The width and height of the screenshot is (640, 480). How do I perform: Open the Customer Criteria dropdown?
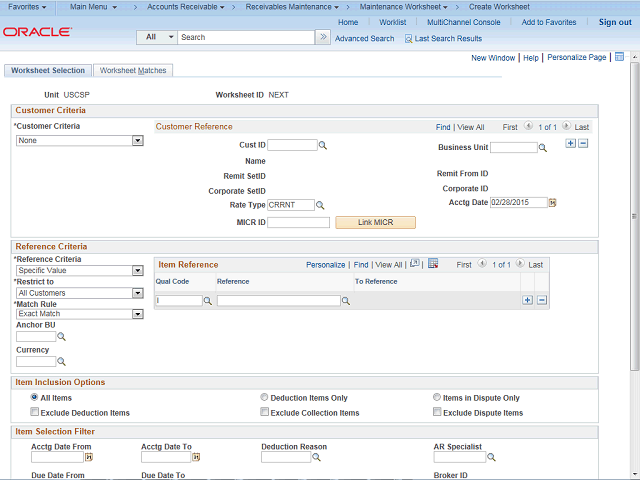[x=138, y=141]
